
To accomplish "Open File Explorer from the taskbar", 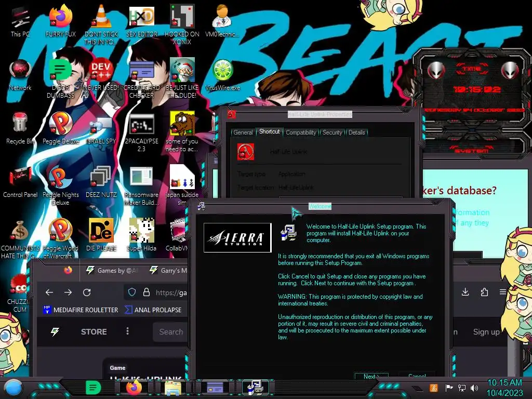I will 172,388.
